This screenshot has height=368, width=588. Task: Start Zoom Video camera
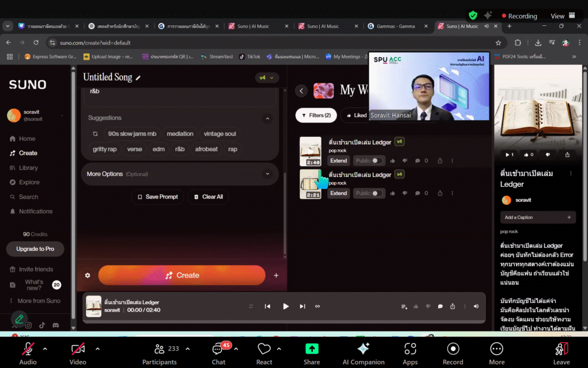click(78, 354)
